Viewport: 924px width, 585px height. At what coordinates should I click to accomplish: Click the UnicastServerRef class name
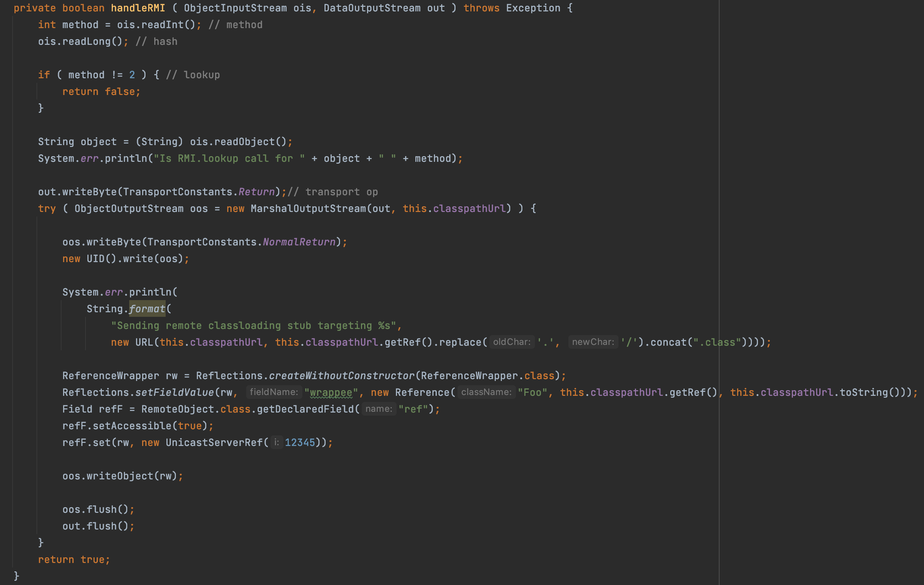click(214, 443)
